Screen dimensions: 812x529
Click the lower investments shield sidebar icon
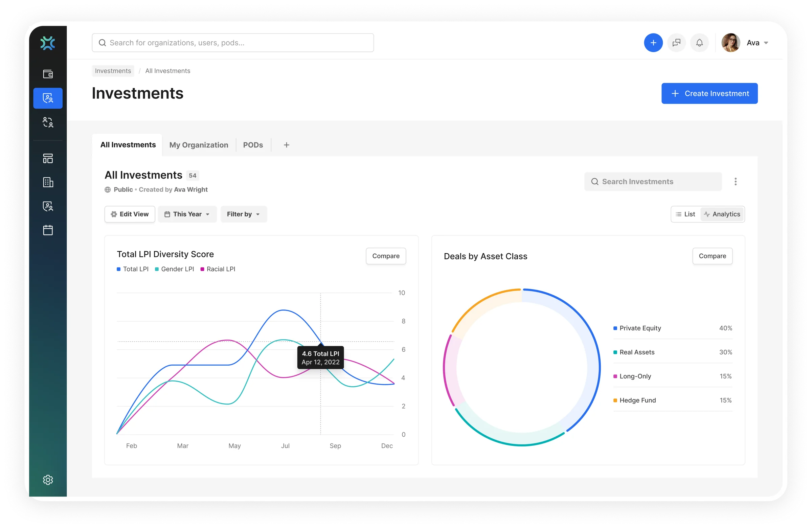point(48,206)
